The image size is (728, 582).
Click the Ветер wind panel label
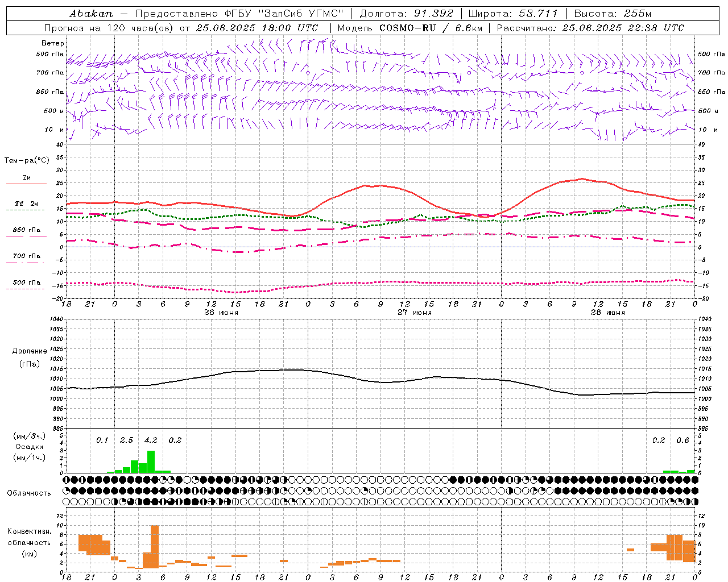click(53, 43)
